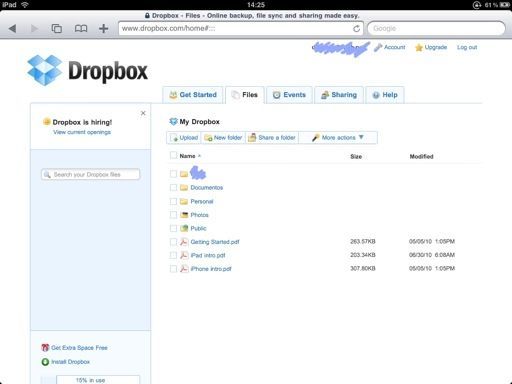Select the Files tab
This screenshot has width=512, height=384.
[x=245, y=95]
